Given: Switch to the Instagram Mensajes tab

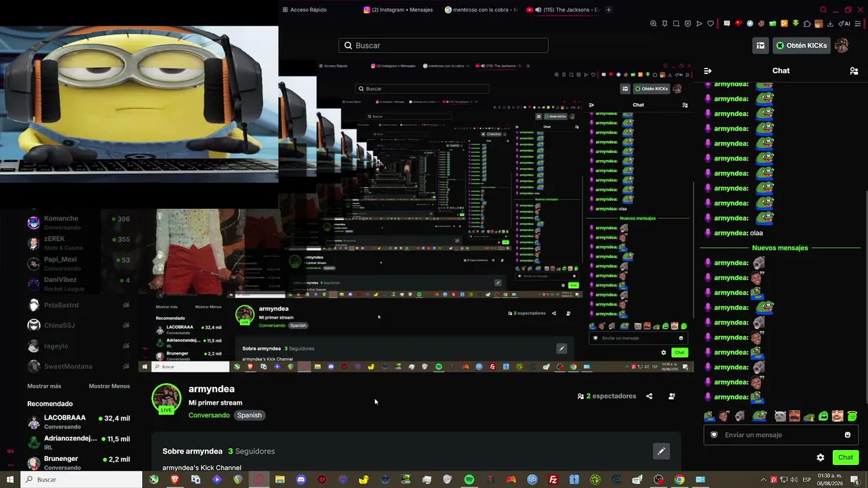Looking at the screenshot, I should coord(398,9).
